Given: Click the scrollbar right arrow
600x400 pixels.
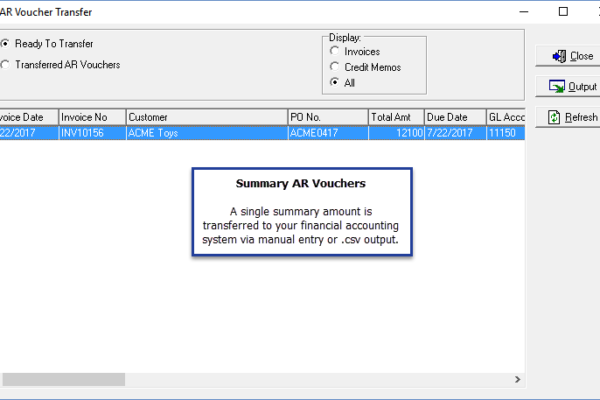Looking at the screenshot, I should (x=518, y=379).
